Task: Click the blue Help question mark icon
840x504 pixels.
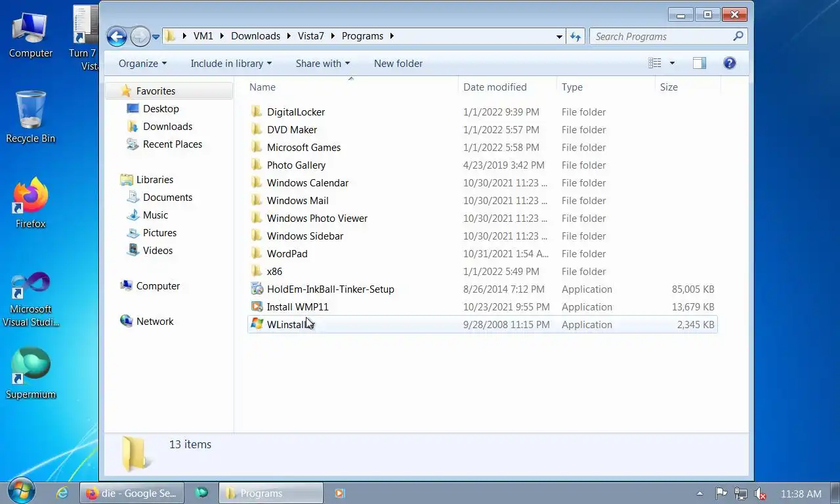Action: [729, 63]
